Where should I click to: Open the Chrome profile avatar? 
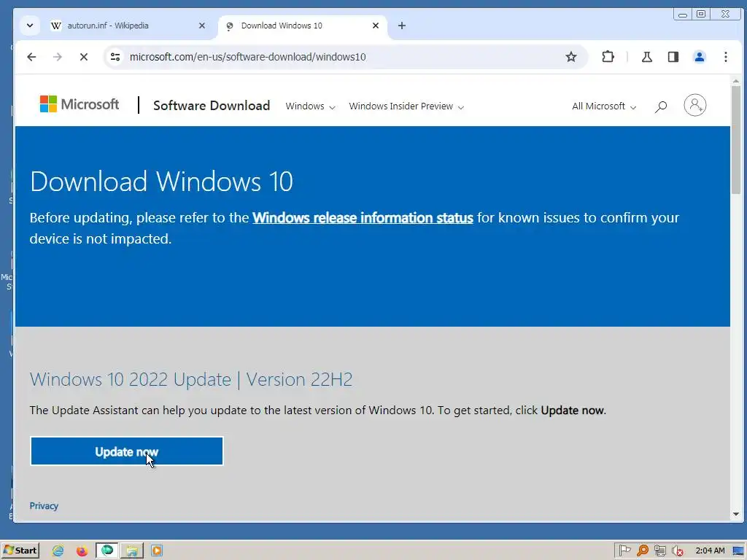point(699,57)
